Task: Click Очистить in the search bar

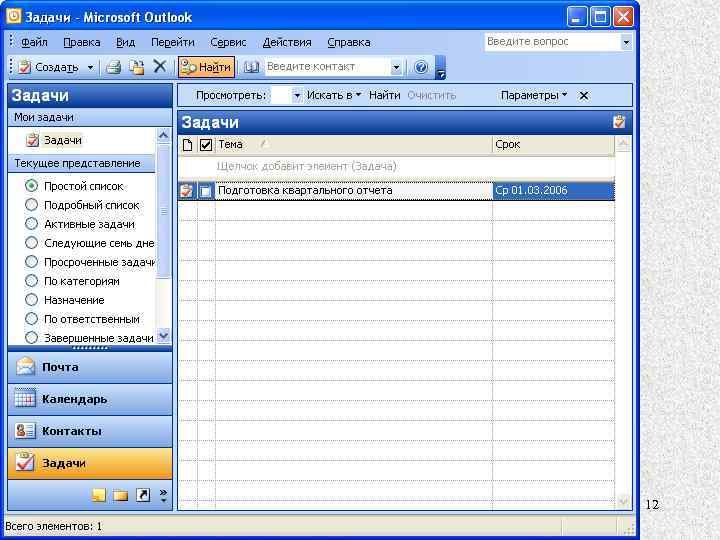Action: tap(431, 95)
